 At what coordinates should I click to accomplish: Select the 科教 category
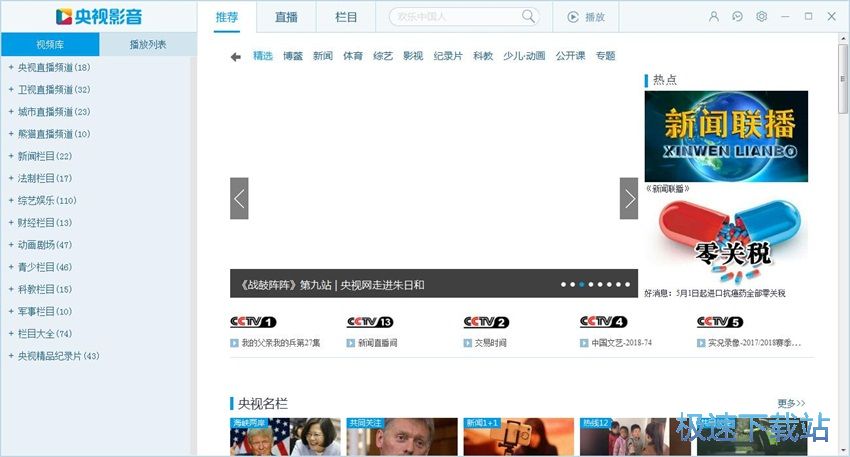coord(482,56)
